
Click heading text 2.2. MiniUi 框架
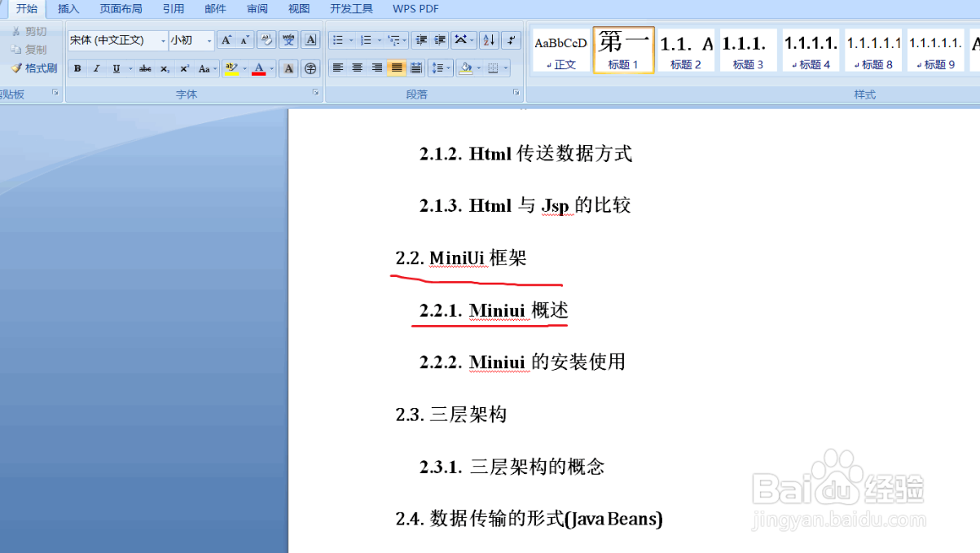pos(461,258)
